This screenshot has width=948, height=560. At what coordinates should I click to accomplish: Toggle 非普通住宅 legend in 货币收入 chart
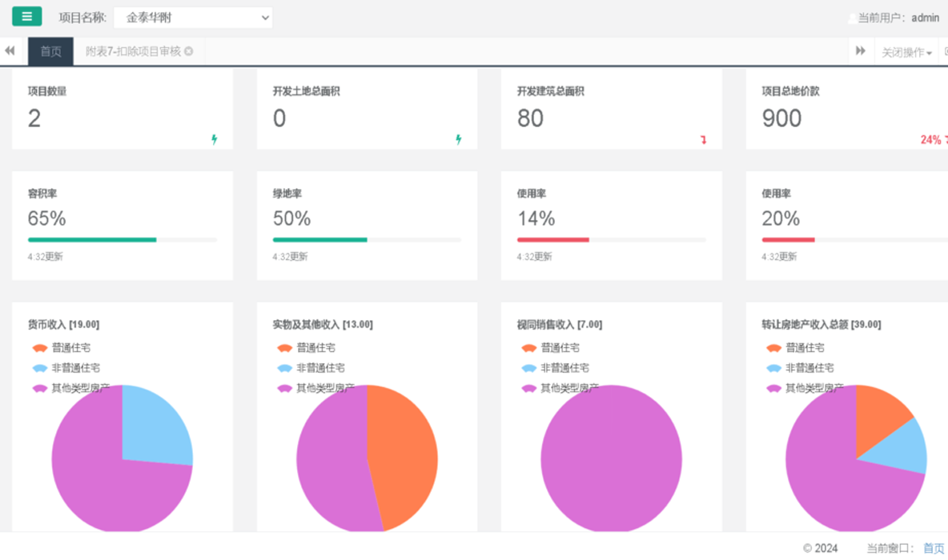(66, 368)
